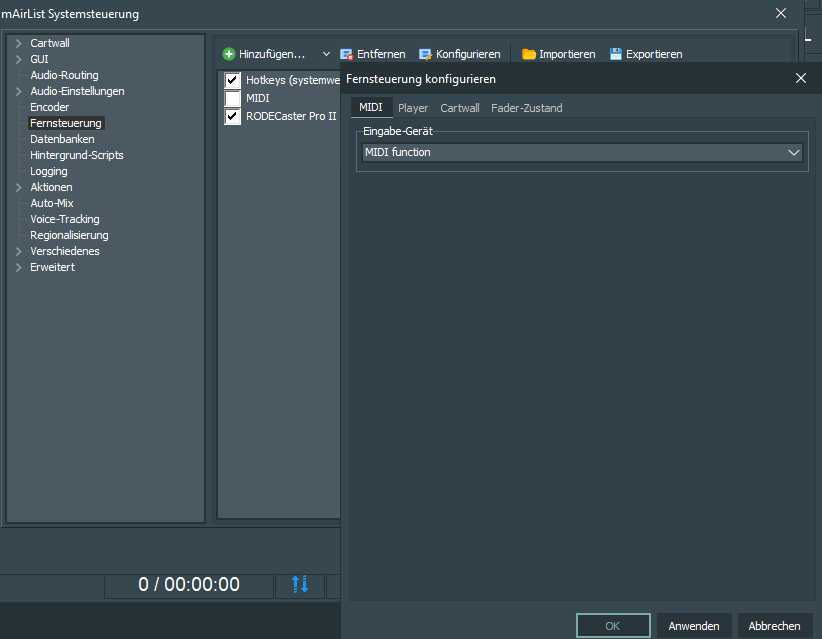The image size is (822, 639).
Task: Open the Eingabe-Gerät MIDI function dropdown
Action: (794, 153)
